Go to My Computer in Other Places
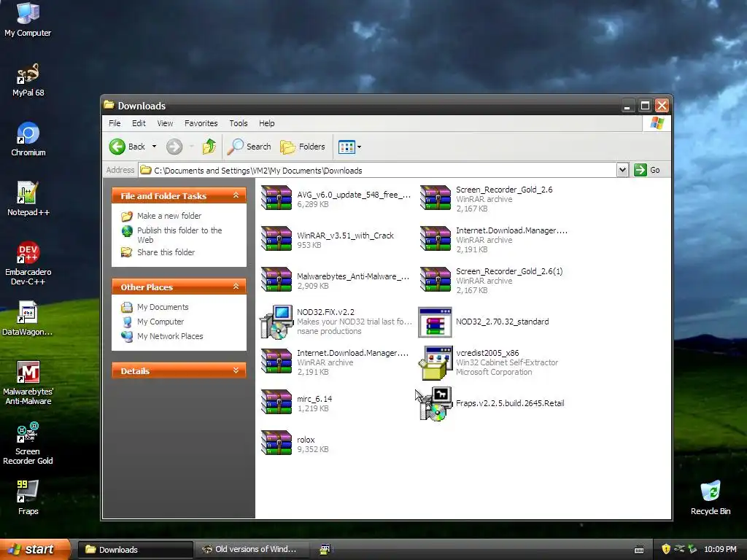 point(160,322)
